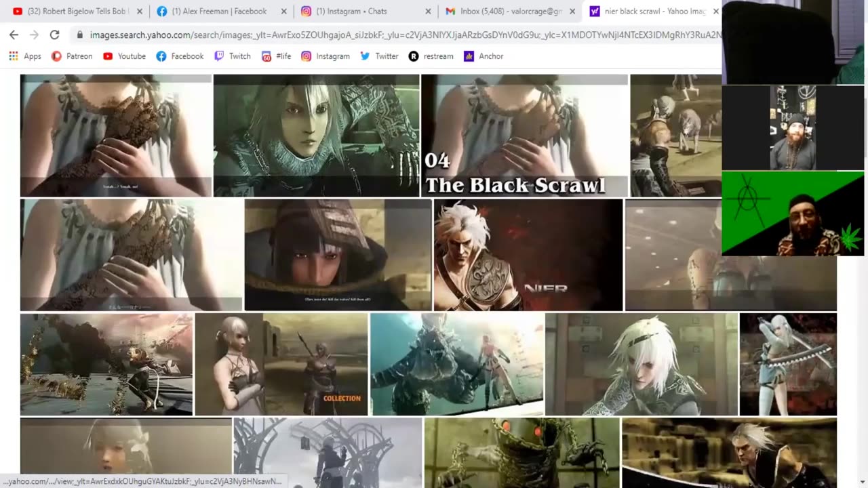Close the Yahoo Images tab
The width and height of the screenshot is (868, 488).
(x=715, y=12)
